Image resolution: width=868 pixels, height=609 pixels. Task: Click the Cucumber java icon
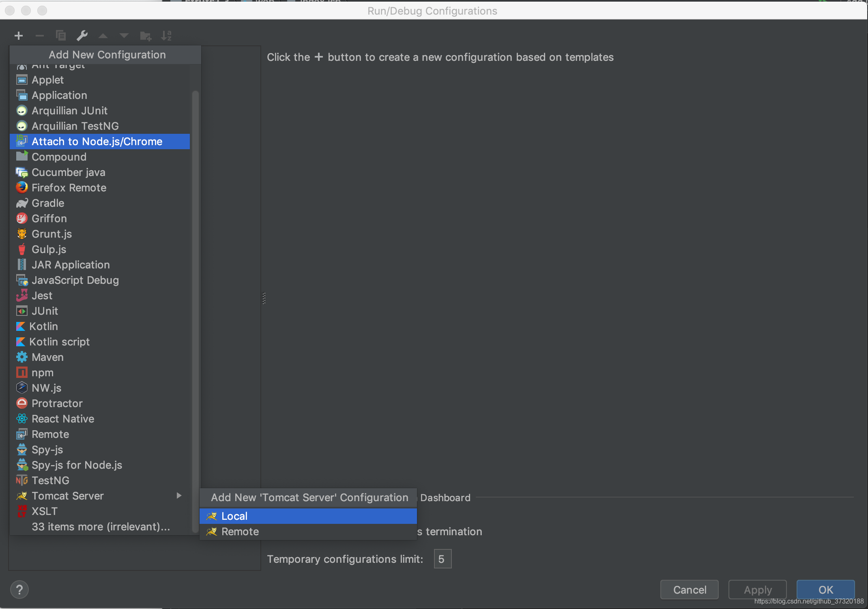pos(22,172)
